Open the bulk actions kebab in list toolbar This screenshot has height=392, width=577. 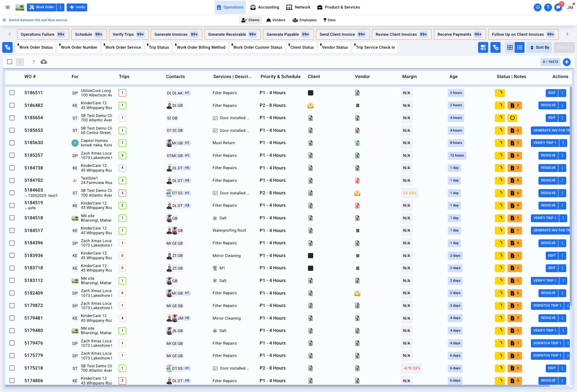coord(20,62)
